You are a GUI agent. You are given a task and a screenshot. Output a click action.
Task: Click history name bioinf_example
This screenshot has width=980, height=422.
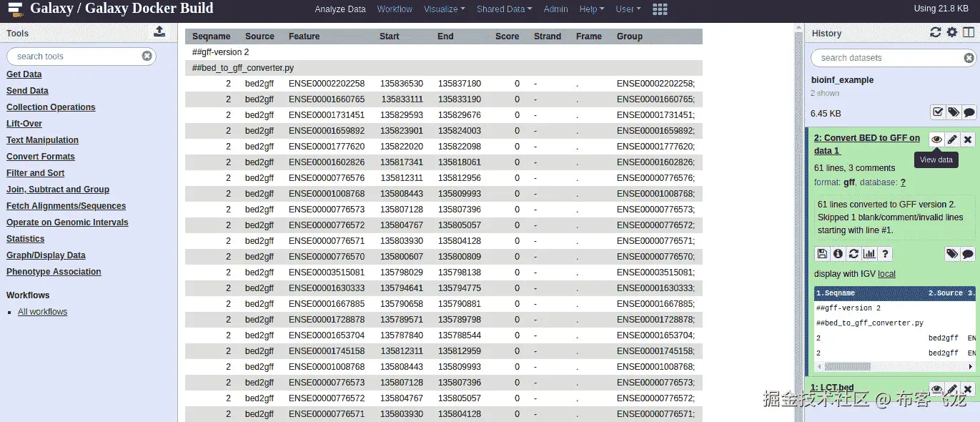(x=842, y=80)
